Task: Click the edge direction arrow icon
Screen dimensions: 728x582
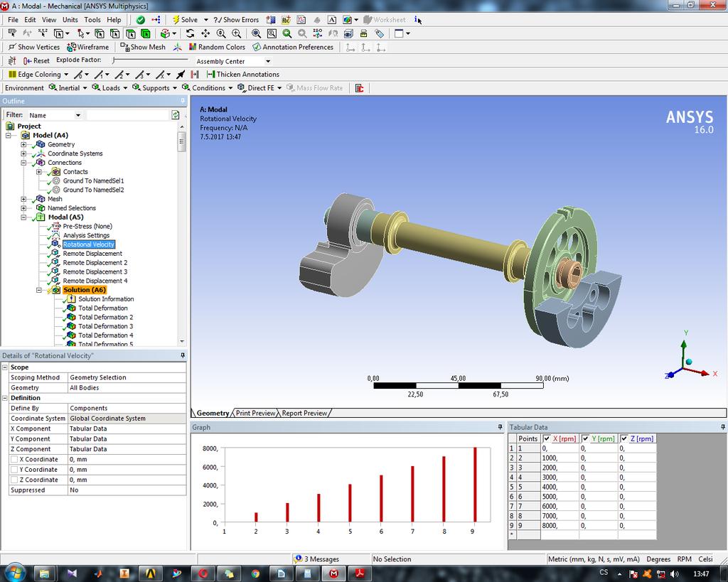Action: pyautogui.click(x=181, y=74)
